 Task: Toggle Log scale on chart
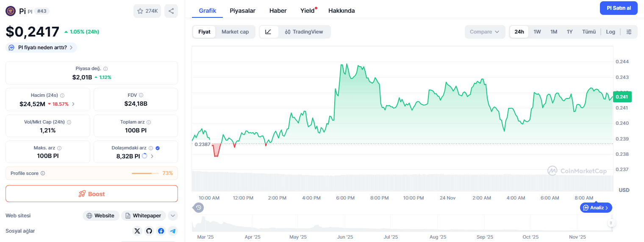click(611, 32)
